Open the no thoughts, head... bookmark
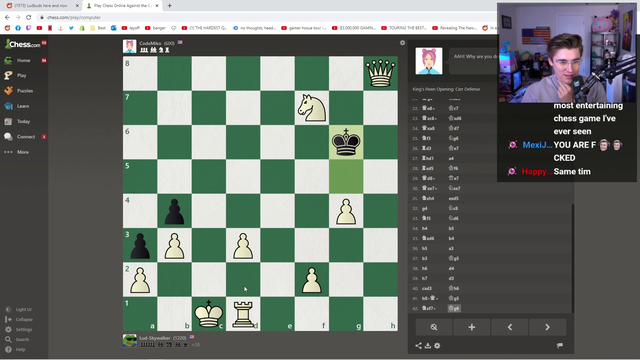This screenshot has height=360, width=640. (x=255, y=28)
